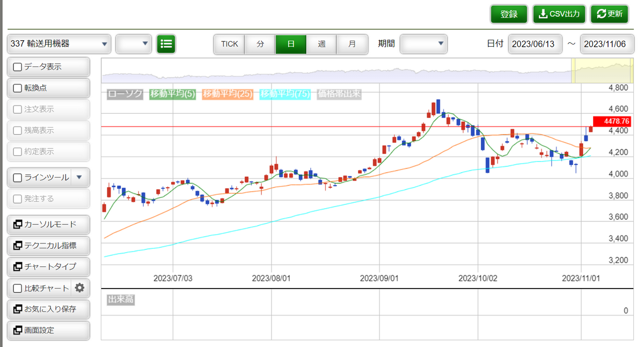Toggle the 移動平均(25) legend label
The height and width of the screenshot is (347, 644).
pyautogui.click(x=228, y=94)
